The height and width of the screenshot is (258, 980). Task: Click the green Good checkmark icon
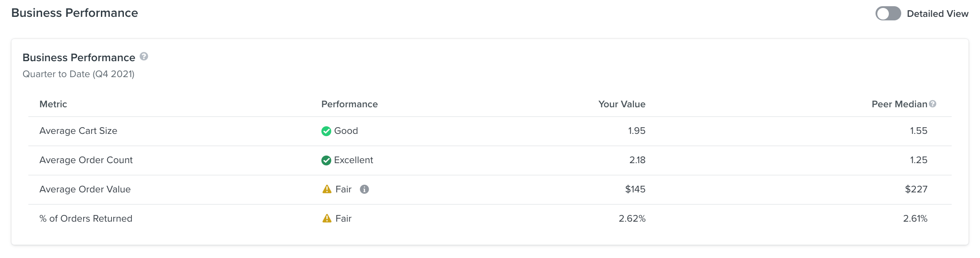click(x=326, y=131)
